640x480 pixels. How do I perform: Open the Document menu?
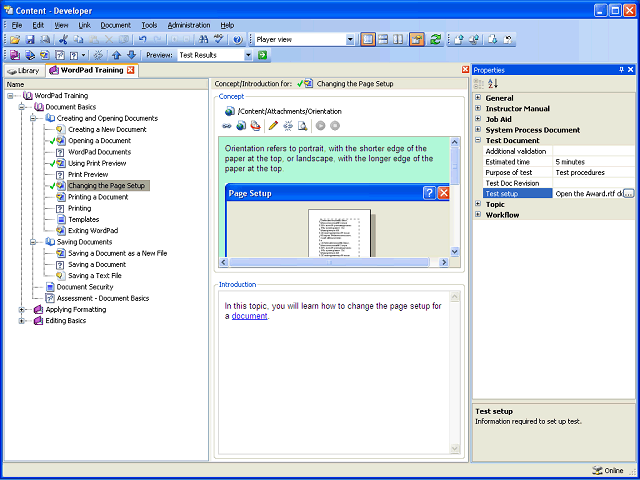(x=116, y=25)
